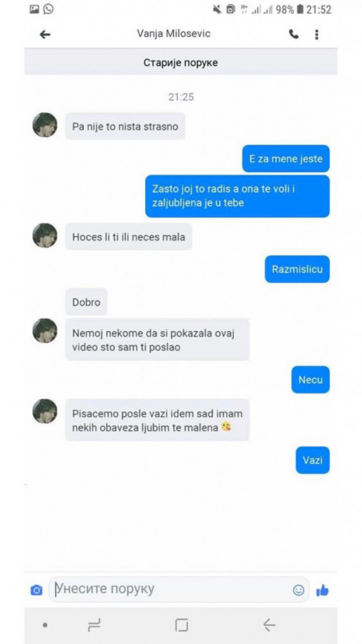This screenshot has height=644, width=362.
Task: Start a voice call with phone icon
Action: [x=294, y=34]
